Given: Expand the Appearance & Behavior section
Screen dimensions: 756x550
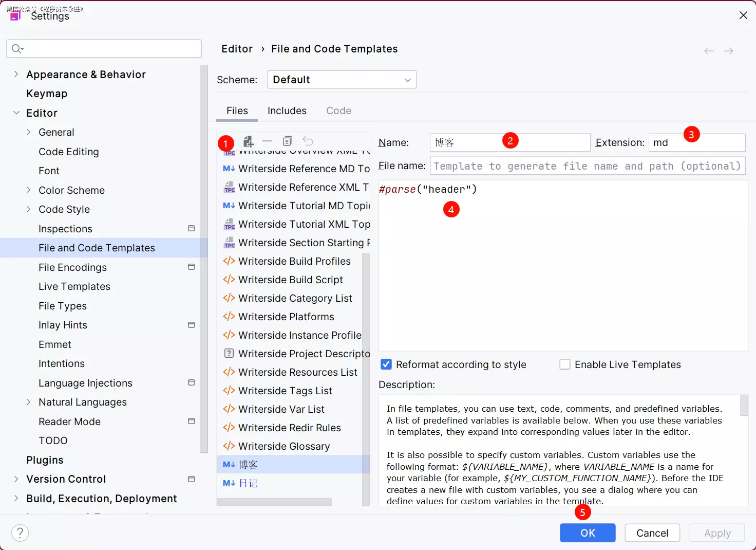Looking at the screenshot, I should (16, 75).
